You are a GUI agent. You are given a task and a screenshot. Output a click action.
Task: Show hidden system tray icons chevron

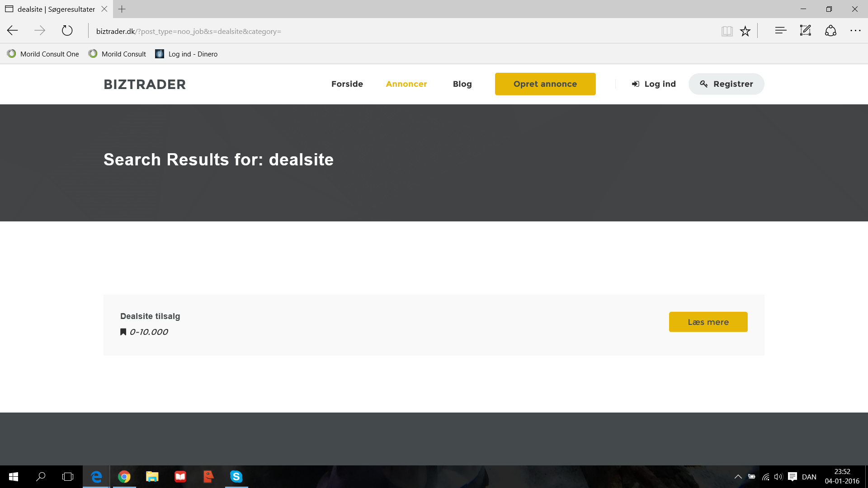738,477
